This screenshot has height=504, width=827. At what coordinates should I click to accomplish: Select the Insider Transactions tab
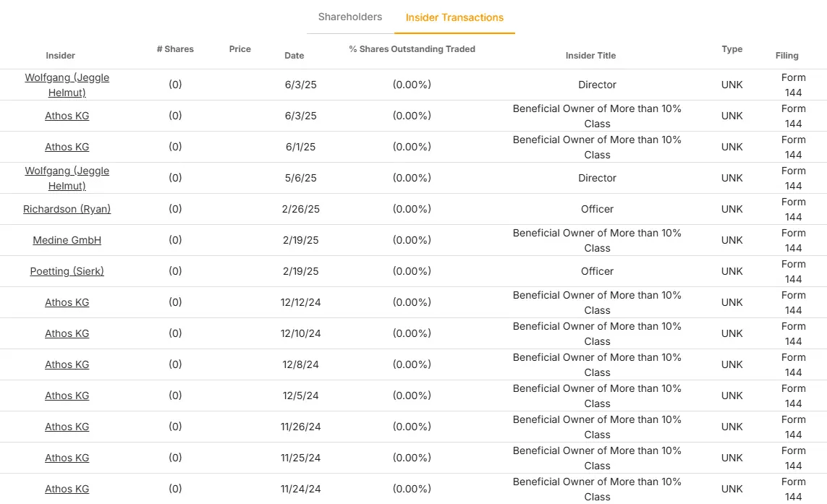pyautogui.click(x=454, y=17)
